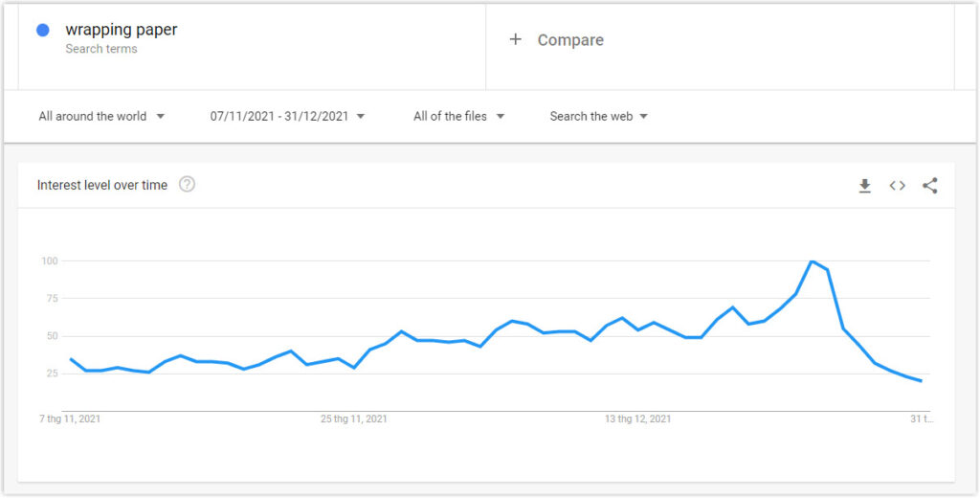Click the 13 thg 12, 2021 axis label
This screenshot has height=498, width=980.
tap(637, 419)
